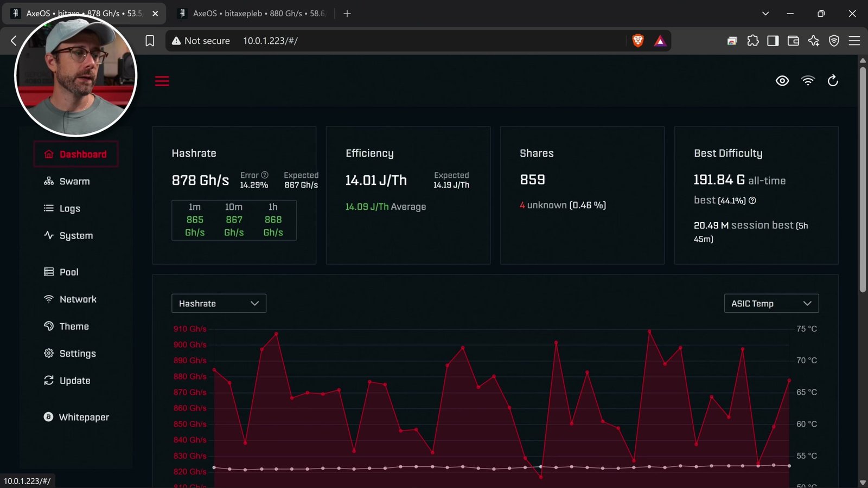The width and height of the screenshot is (868, 488).
Task: Expand the Hashrate chart dropdown
Action: 219,304
